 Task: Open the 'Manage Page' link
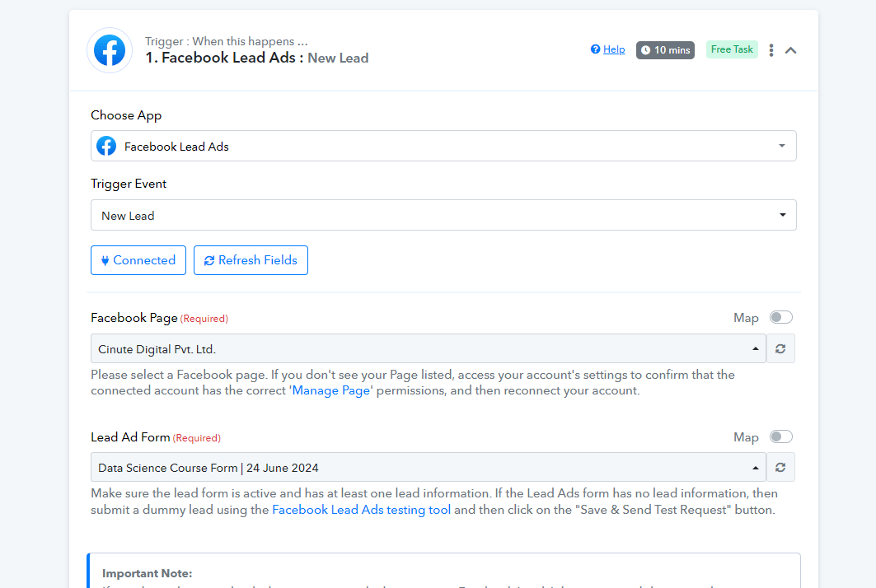coord(330,390)
